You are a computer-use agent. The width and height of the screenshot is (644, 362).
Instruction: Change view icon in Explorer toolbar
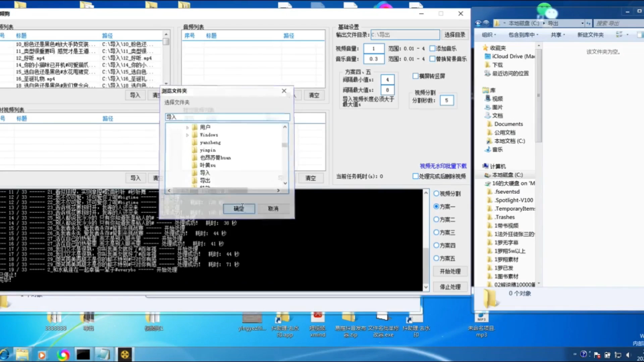pyautogui.click(x=619, y=35)
